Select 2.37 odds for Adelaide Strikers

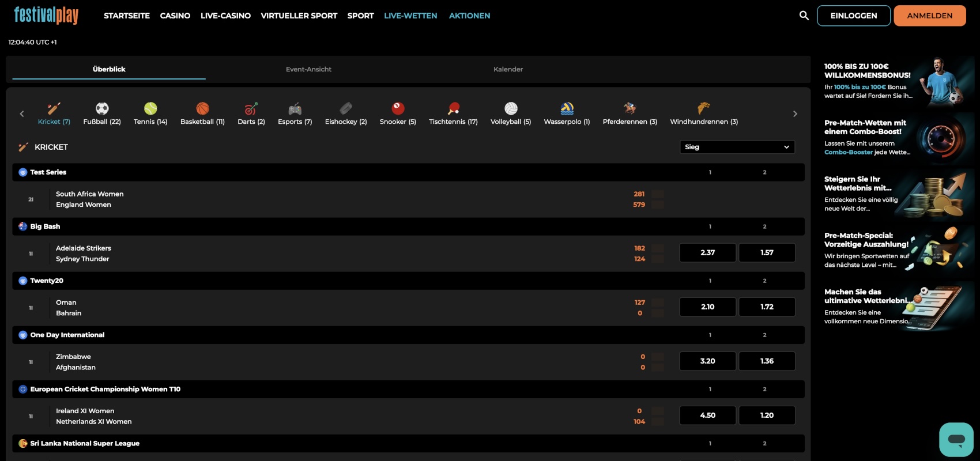(707, 252)
